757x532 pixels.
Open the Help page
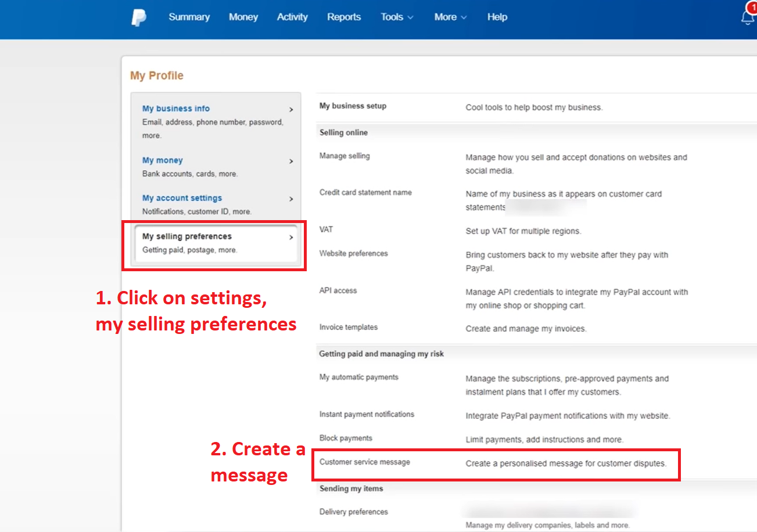pyautogui.click(x=497, y=17)
